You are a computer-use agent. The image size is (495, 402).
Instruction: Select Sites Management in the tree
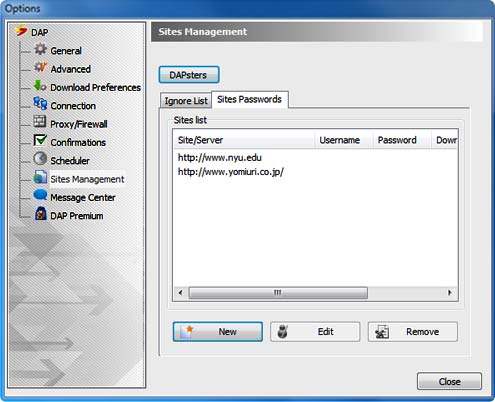point(87,179)
